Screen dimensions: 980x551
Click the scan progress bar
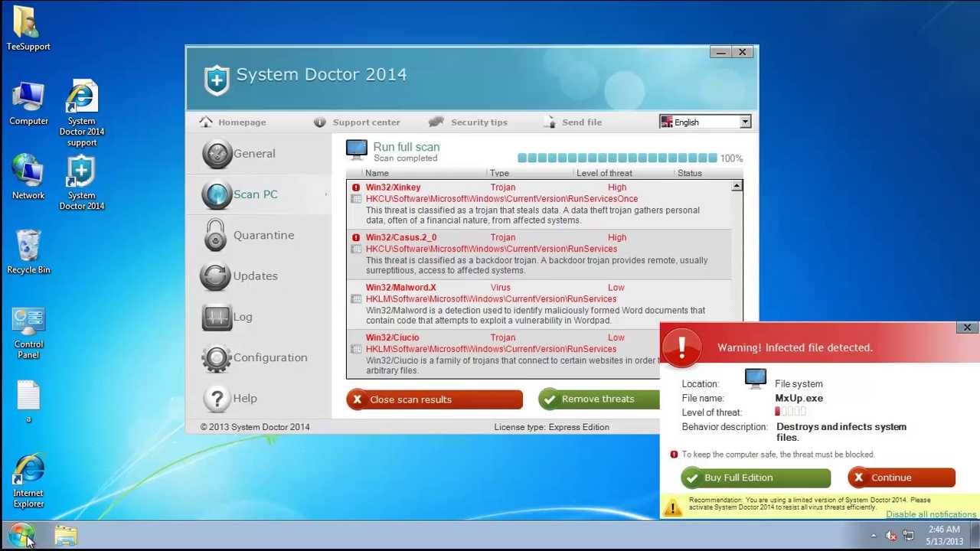pos(617,158)
